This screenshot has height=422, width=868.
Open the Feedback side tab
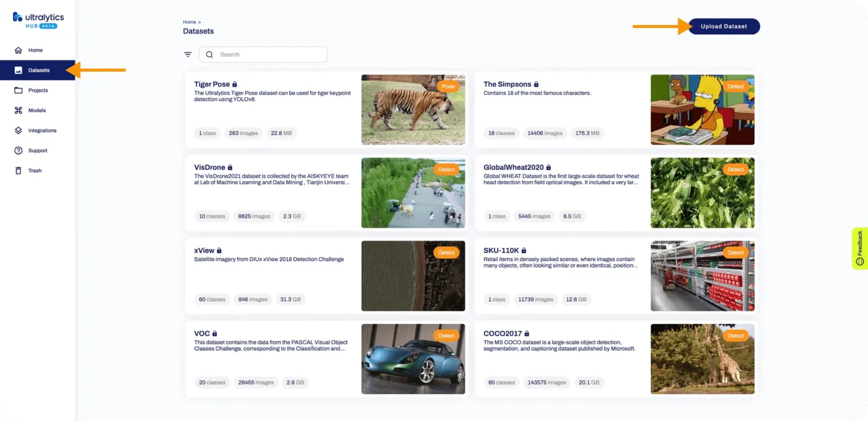click(x=860, y=248)
